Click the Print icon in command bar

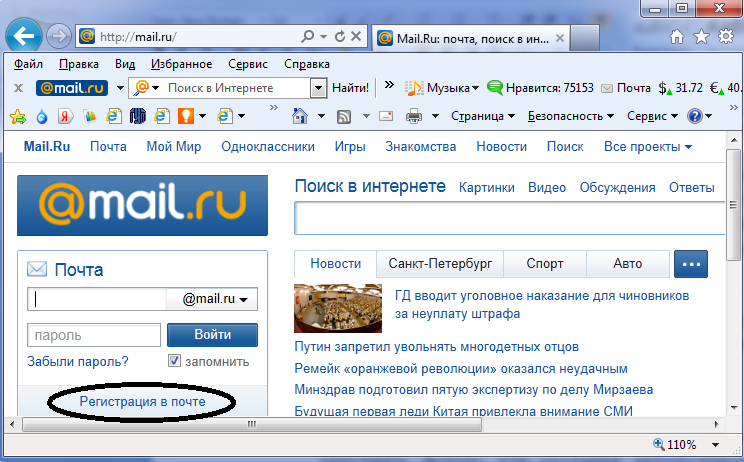pos(413,116)
